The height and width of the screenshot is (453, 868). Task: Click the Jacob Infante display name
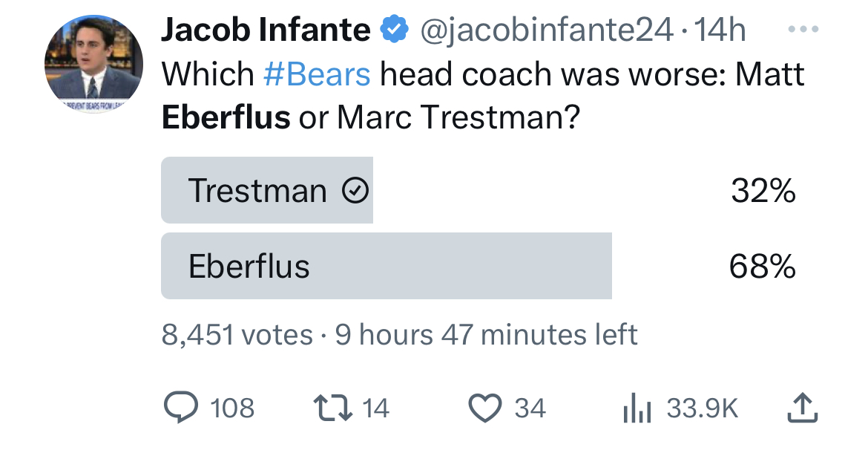point(266,30)
